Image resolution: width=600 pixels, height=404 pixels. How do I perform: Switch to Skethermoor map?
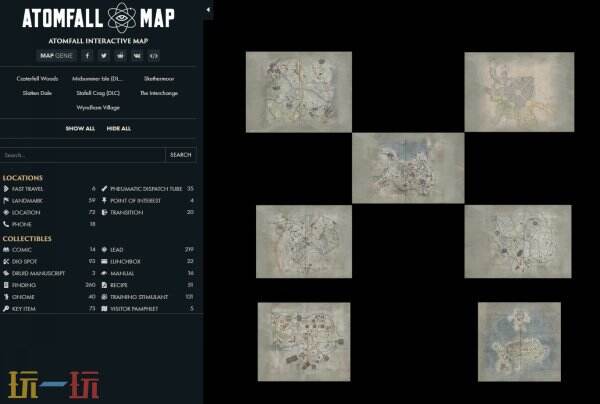159,79
